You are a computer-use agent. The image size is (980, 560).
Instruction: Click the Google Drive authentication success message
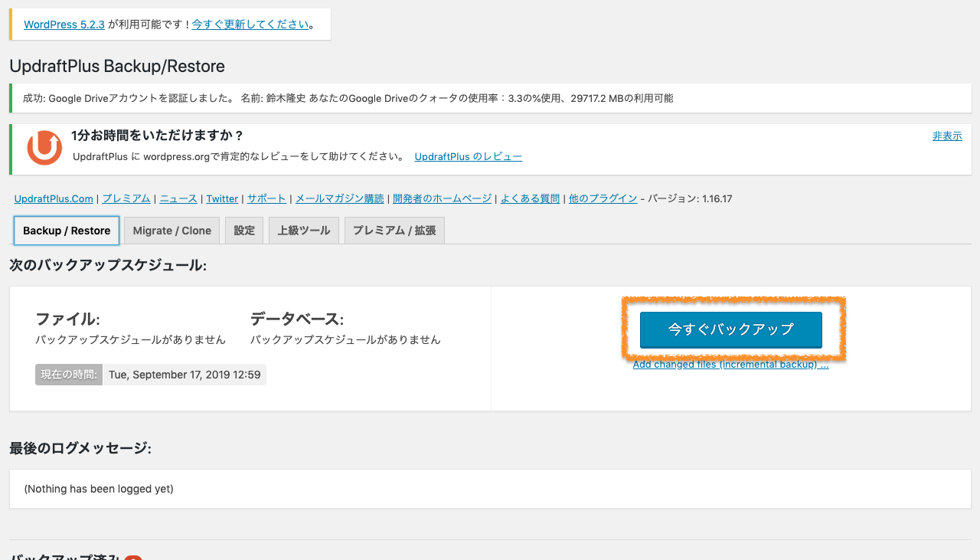tap(348, 98)
